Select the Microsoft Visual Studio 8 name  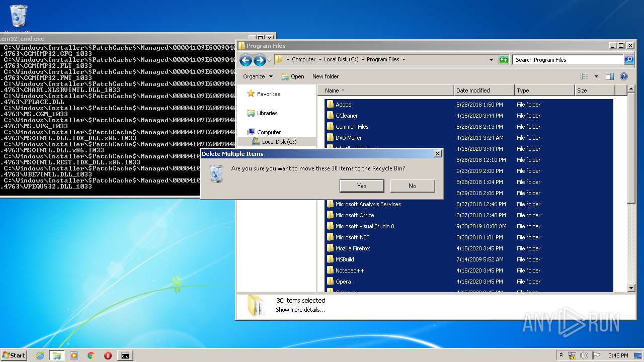(x=365, y=226)
